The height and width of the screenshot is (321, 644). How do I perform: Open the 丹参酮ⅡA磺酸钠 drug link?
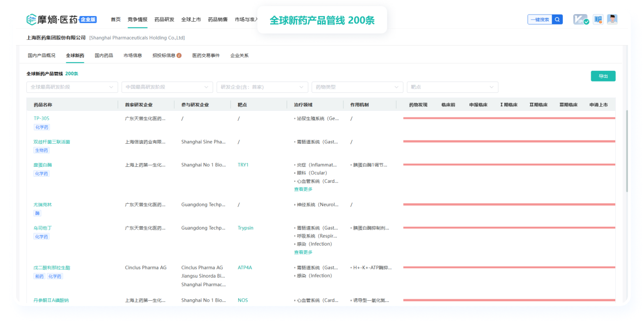(x=51, y=300)
